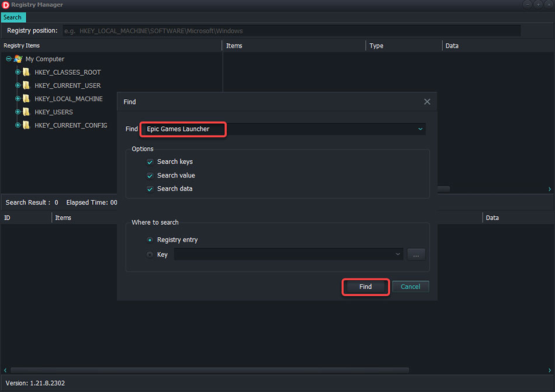Select HKEY_CURRENT_CONFIG text in tree
Screen dimensions: 555x392
tap(71, 125)
